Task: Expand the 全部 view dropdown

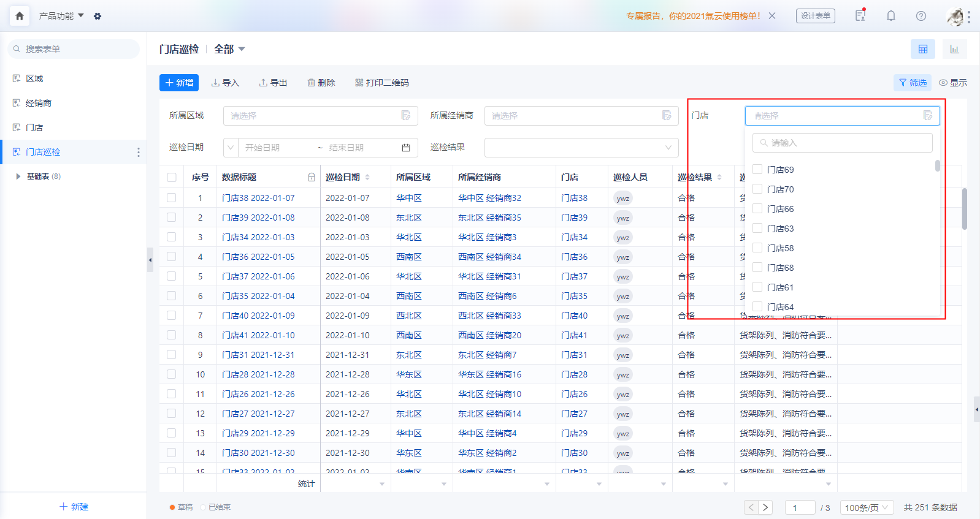Action: pos(229,49)
